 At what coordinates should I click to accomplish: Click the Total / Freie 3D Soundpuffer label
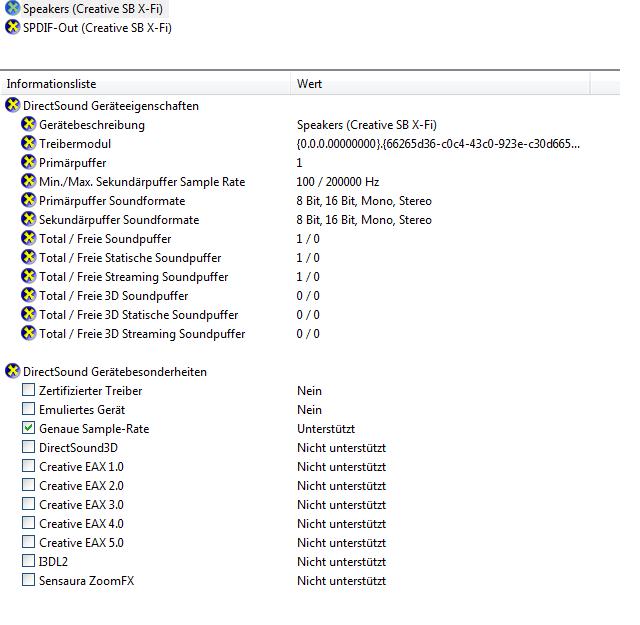[x=113, y=296]
